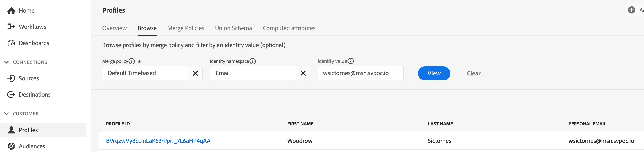Select the first name cell Woodrow
The height and width of the screenshot is (152, 644).
pos(300,141)
